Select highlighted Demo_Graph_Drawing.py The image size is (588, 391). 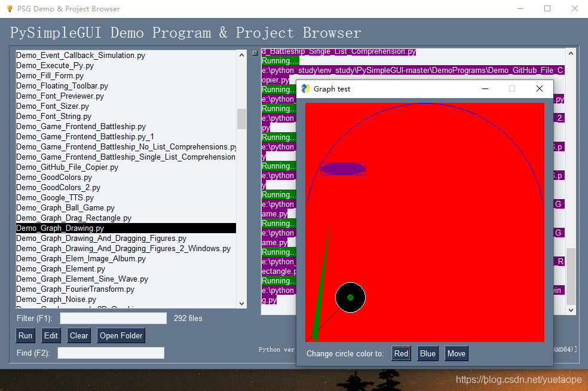(x=126, y=228)
